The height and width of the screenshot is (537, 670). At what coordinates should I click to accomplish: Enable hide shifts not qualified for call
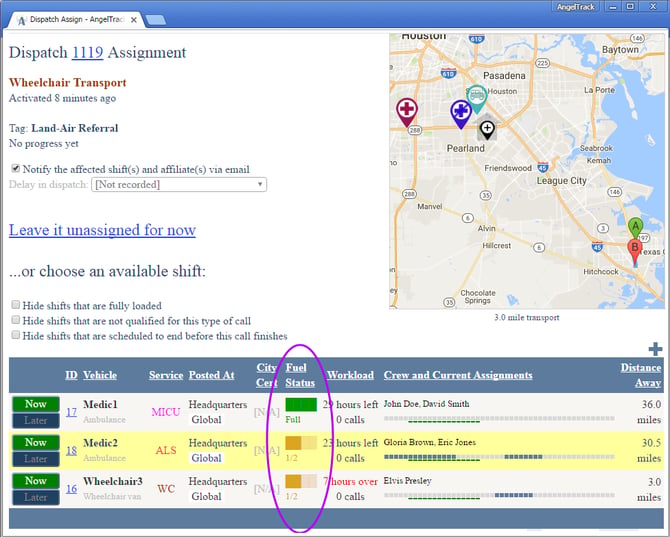(16, 320)
